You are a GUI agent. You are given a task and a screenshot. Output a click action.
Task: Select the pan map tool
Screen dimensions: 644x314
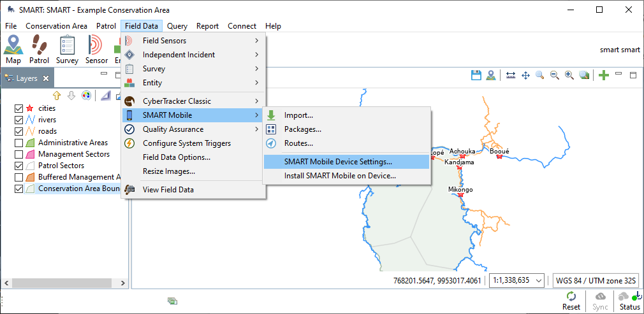pos(525,75)
